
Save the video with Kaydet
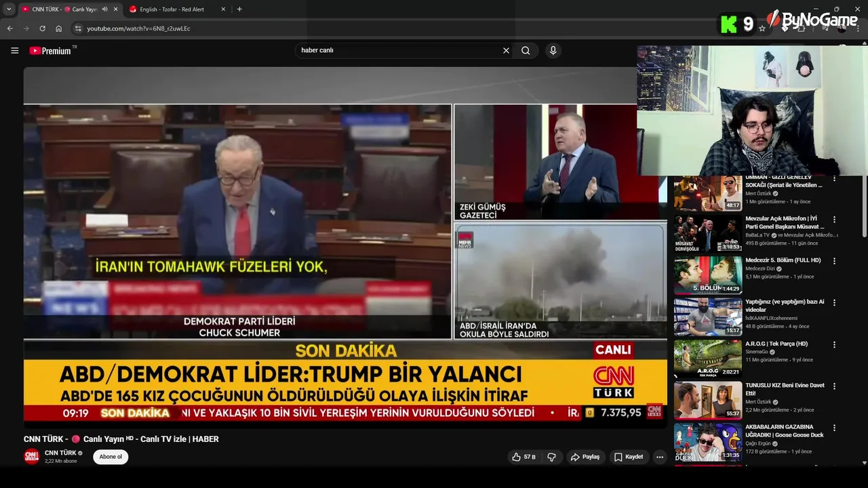click(x=629, y=457)
